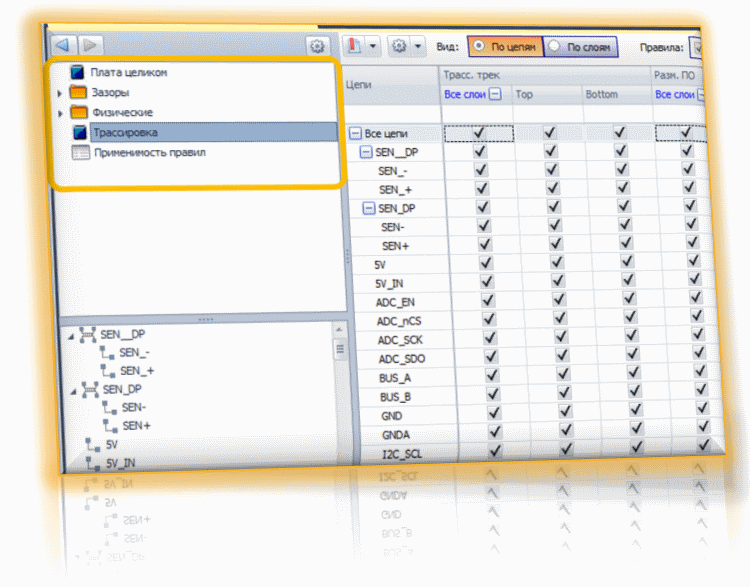
Task: Select the 'BUS_B' net row
Action: 395,397
